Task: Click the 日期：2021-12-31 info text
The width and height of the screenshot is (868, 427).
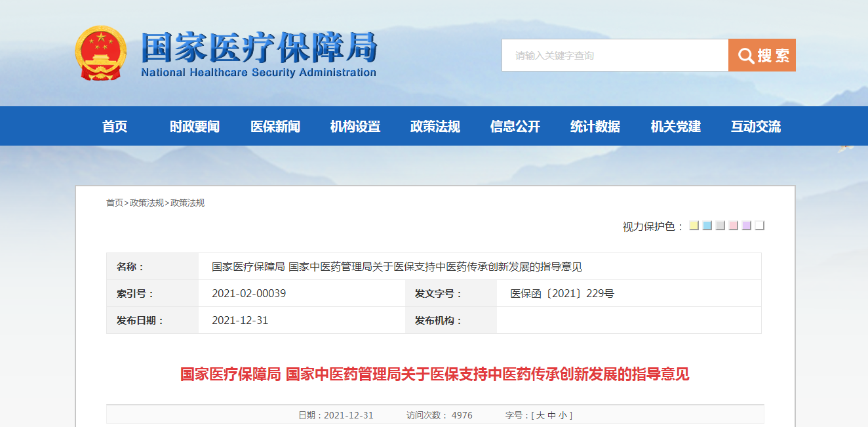Action: coord(336,415)
